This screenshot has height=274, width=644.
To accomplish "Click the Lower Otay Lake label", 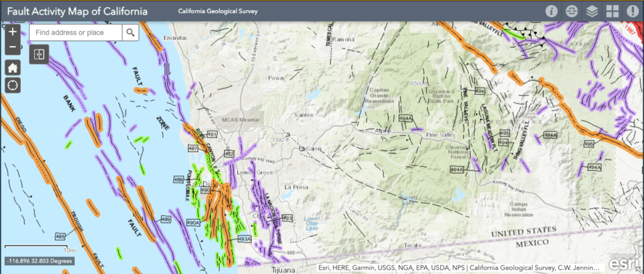I will click(312, 223).
